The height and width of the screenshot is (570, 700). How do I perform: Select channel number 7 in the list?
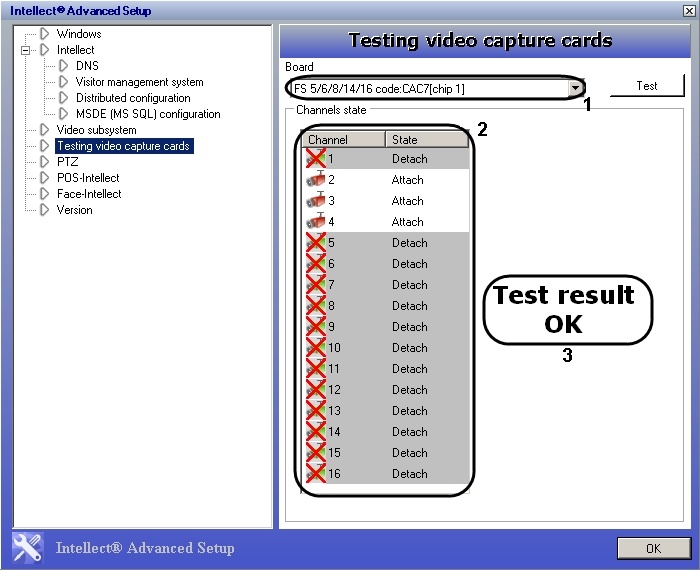[331, 285]
